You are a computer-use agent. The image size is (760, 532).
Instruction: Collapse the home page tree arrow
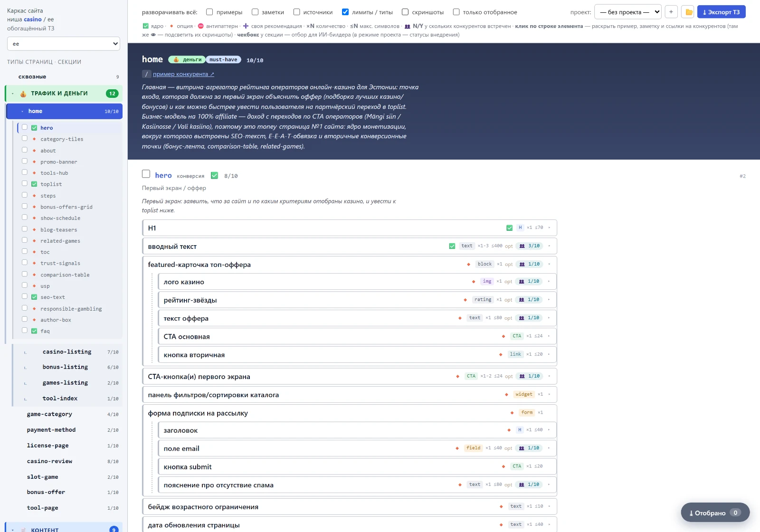click(22, 111)
